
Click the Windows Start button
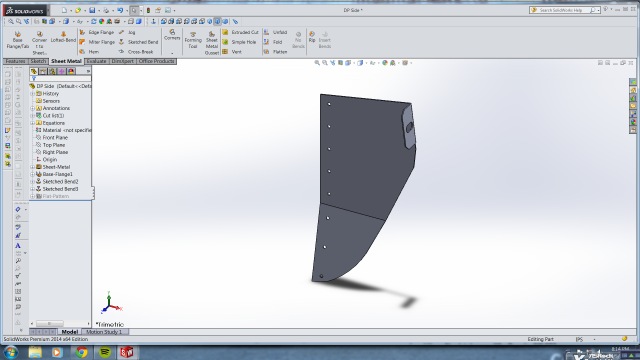[x=10, y=352]
